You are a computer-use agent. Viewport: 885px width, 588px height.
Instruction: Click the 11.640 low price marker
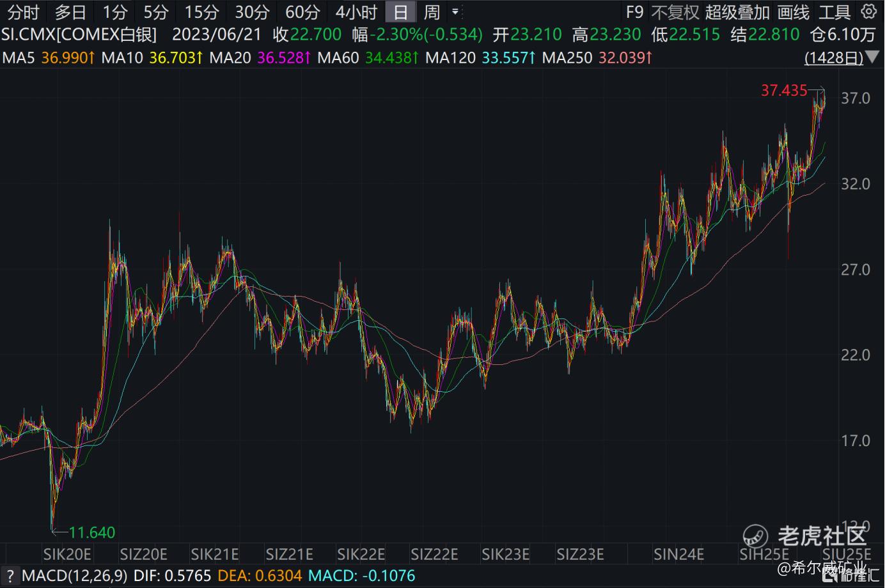(x=92, y=532)
